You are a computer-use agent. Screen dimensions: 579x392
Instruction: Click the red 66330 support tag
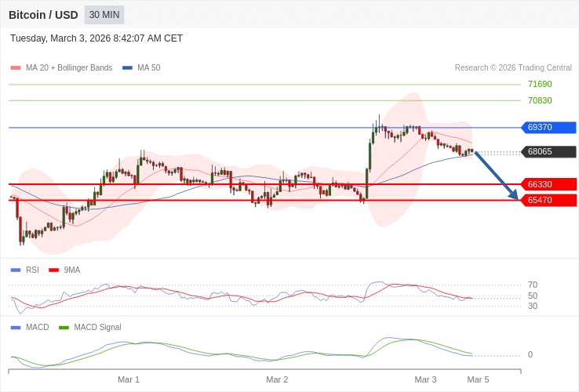coord(548,185)
